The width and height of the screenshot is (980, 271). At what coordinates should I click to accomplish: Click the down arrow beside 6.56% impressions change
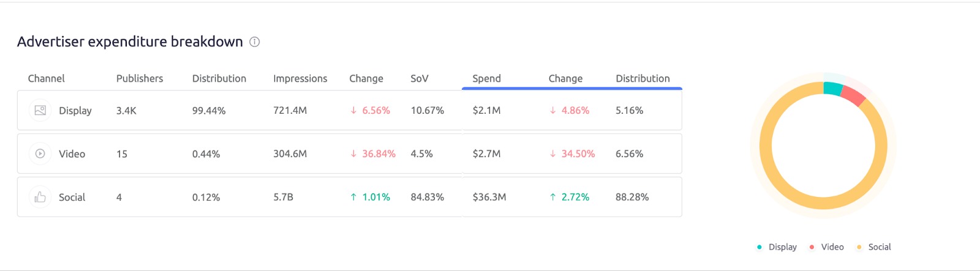point(353,110)
